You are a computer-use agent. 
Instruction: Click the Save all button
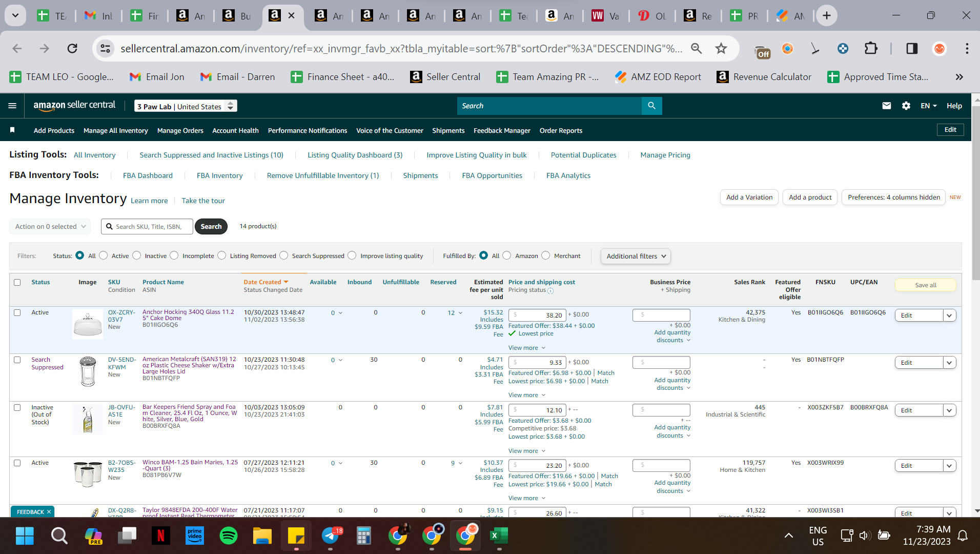tap(926, 285)
